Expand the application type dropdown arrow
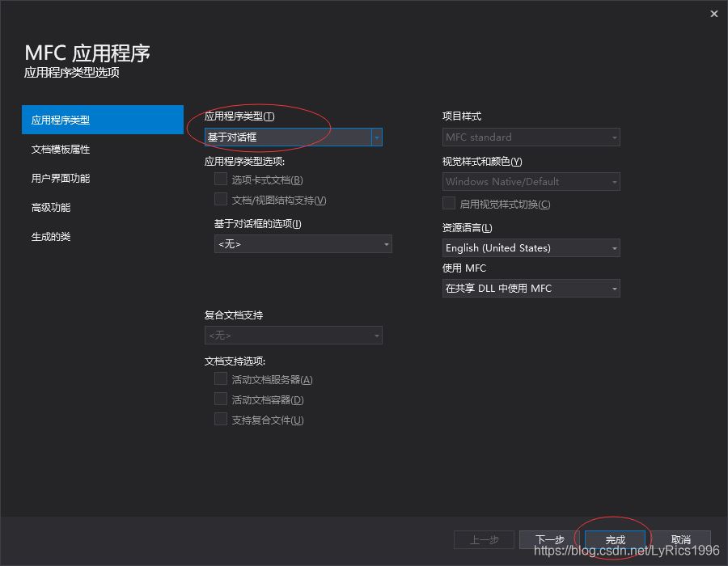The width and height of the screenshot is (728, 566). (376, 137)
